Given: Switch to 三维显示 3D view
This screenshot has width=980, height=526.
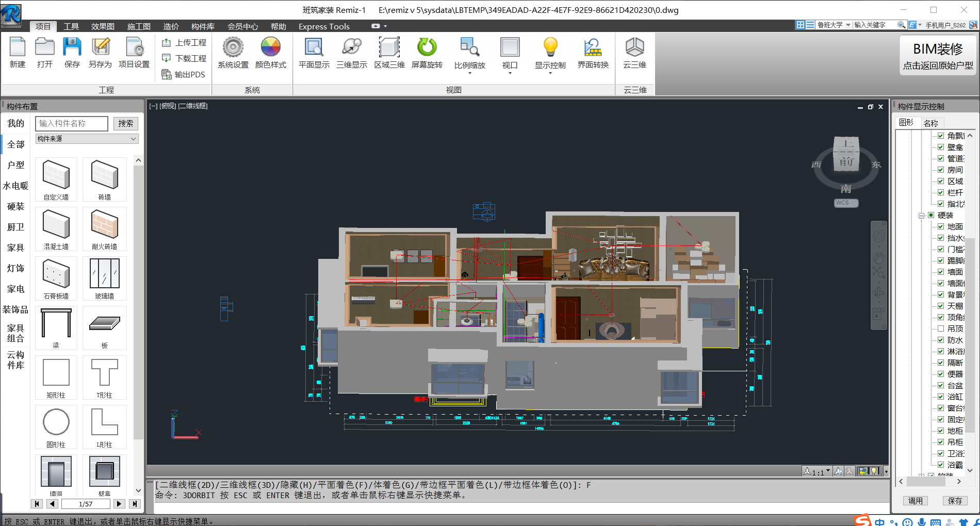Looking at the screenshot, I should (352, 53).
